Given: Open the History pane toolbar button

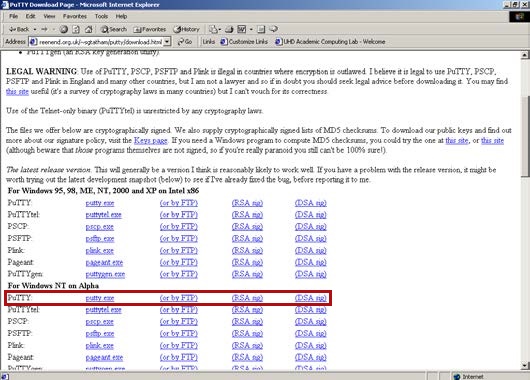Looking at the screenshot, I should (x=187, y=29).
